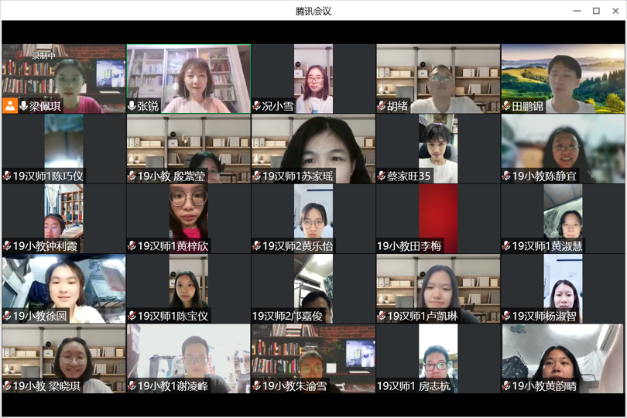
Task: Click the muted mic icon for 胡绪
Action: click(381, 105)
